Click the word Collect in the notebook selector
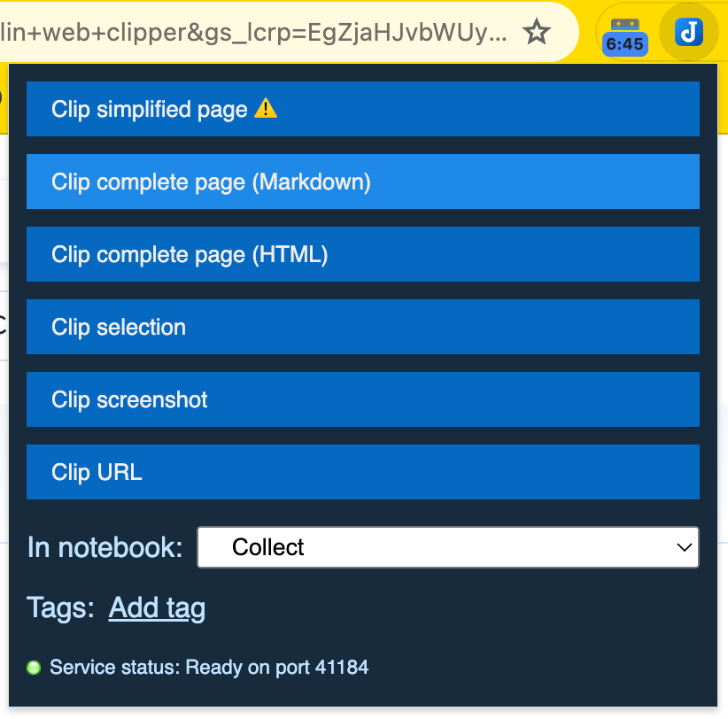The height and width of the screenshot is (719, 728). pos(267,547)
